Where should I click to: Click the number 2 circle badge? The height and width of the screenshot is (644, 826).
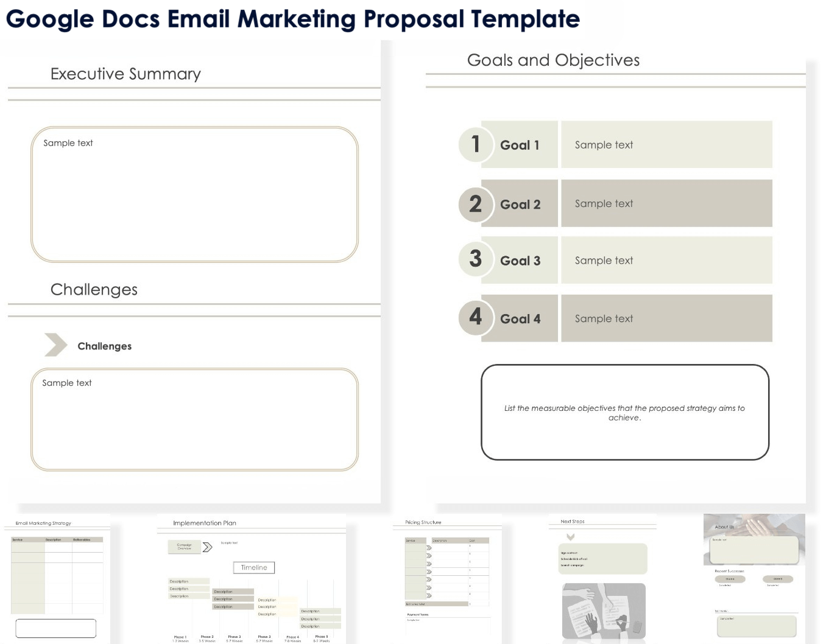pos(476,204)
